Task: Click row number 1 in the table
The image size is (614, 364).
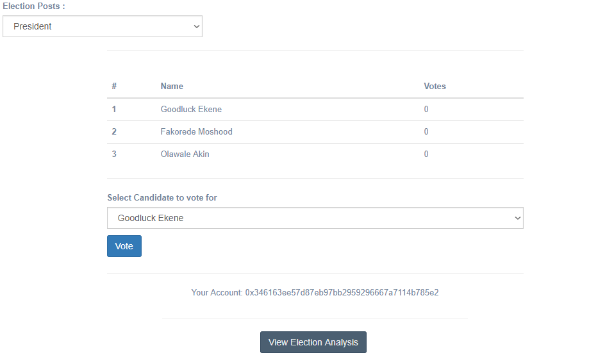Action: tap(114, 109)
